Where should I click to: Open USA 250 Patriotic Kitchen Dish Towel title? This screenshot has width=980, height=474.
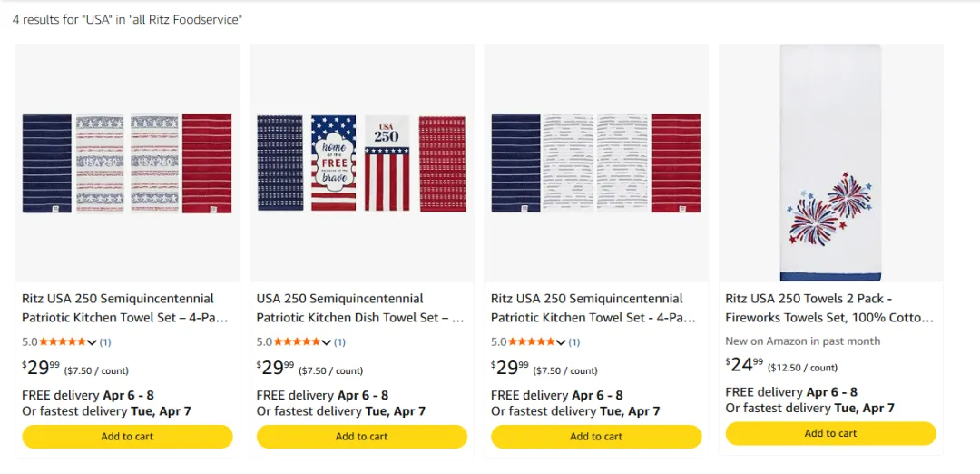pos(359,308)
